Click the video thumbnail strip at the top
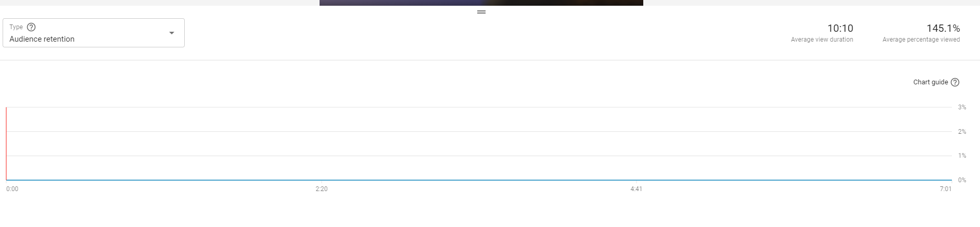Image resolution: width=980 pixels, height=227 pixels. 481,3
